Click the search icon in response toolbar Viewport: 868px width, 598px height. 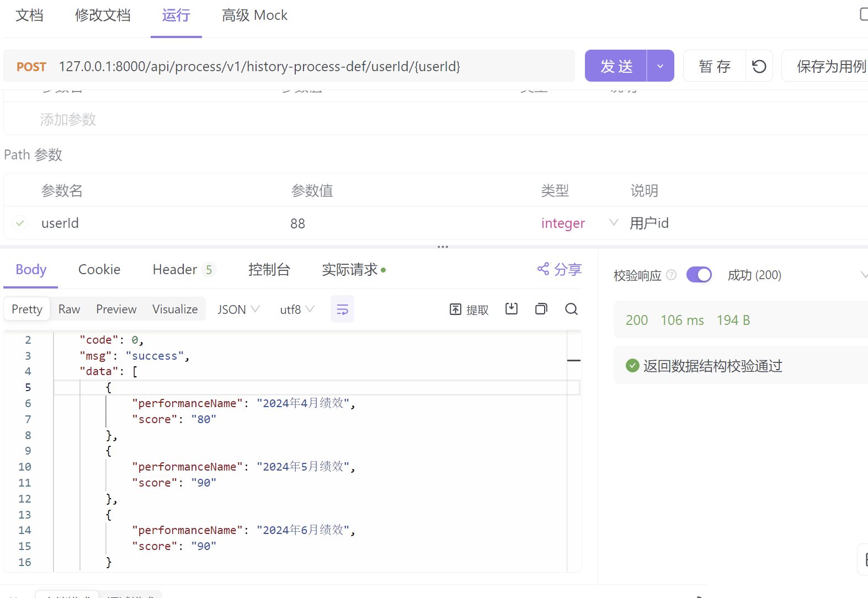pos(572,309)
